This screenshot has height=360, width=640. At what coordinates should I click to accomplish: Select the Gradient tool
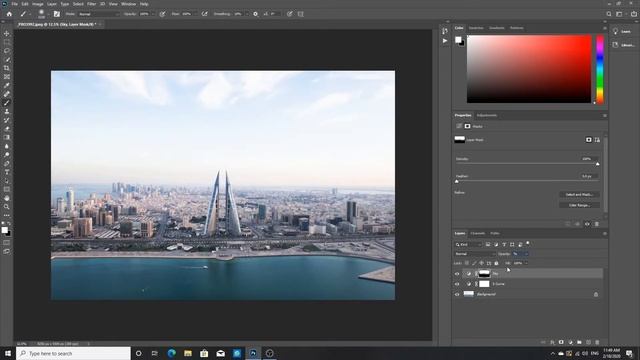tap(7, 138)
